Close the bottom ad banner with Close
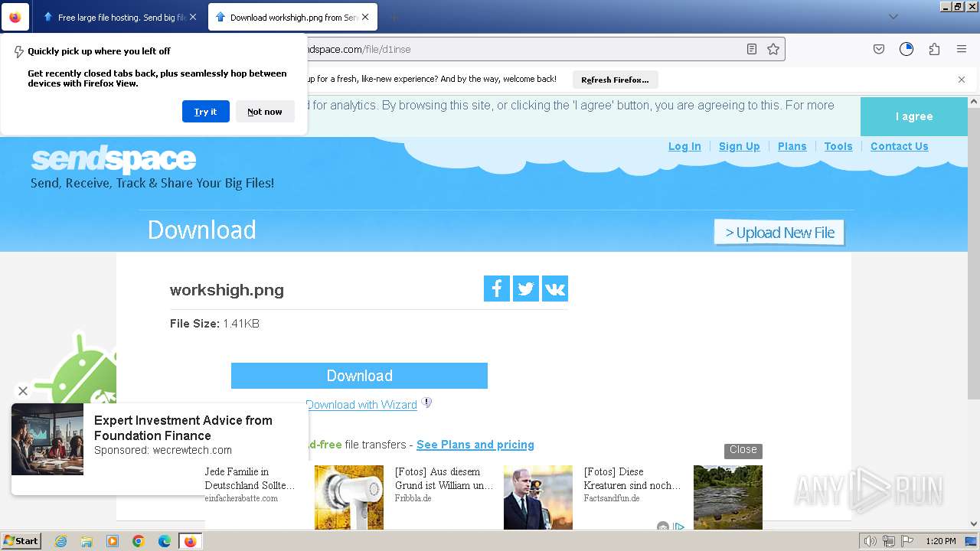The width and height of the screenshot is (980, 551). point(743,450)
